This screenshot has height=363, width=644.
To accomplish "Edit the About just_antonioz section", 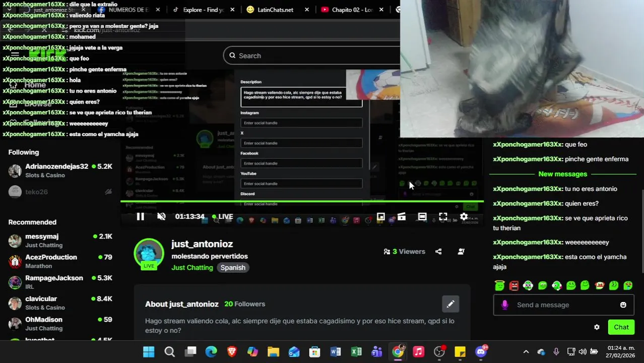I will (450, 304).
